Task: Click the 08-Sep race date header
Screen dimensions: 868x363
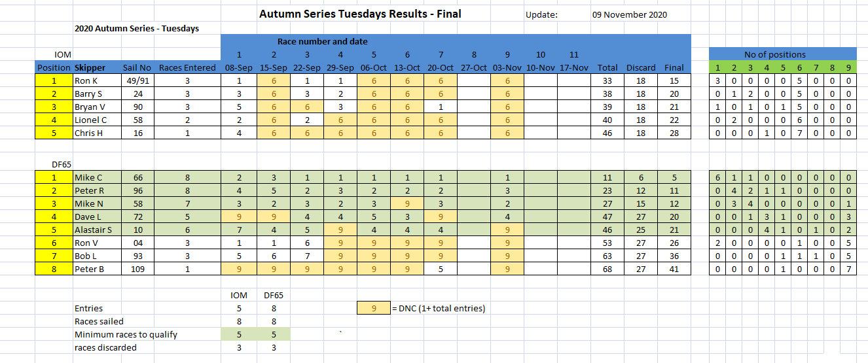Action: click(x=239, y=67)
